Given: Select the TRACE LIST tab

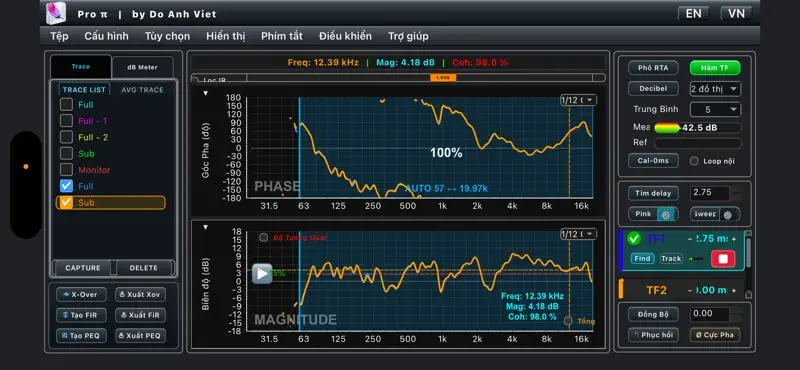Looking at the screenshot, I should [x=84, y=90].
